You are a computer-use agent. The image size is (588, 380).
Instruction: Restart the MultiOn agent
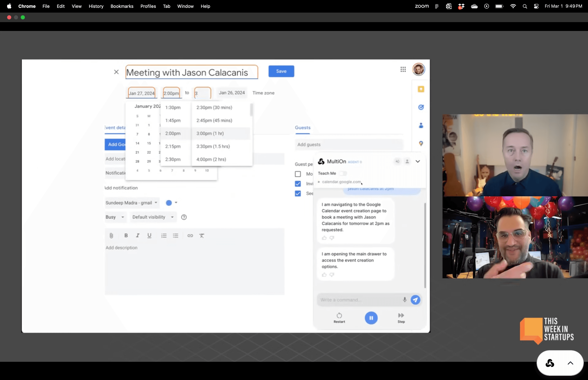coord(339,318)
